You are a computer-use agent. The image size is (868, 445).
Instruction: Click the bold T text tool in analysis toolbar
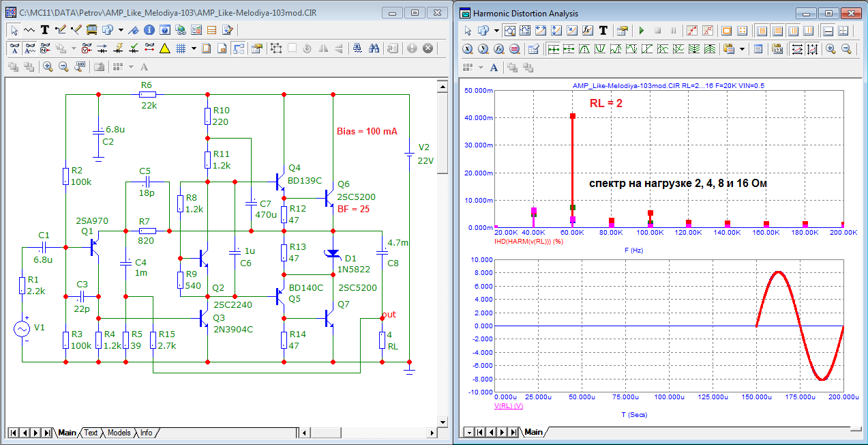point(603,31)
